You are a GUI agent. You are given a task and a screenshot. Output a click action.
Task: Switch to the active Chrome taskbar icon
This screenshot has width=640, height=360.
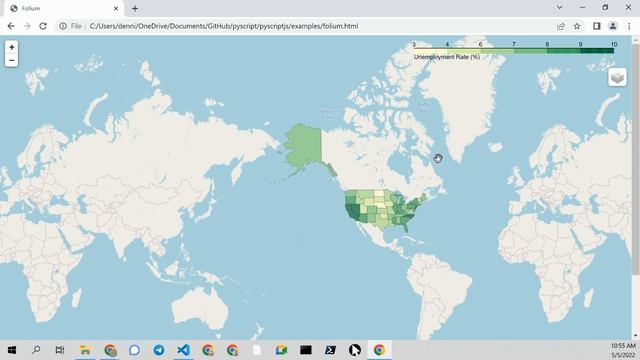(379, 350)
